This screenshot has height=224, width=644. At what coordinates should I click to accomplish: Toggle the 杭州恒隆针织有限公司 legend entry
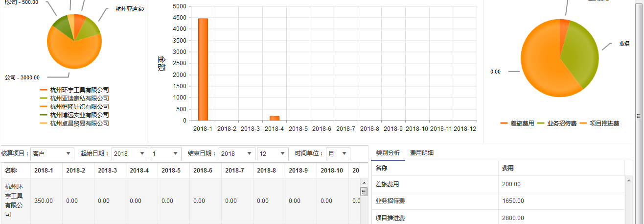pyautogui.click(x=79, y=107)
